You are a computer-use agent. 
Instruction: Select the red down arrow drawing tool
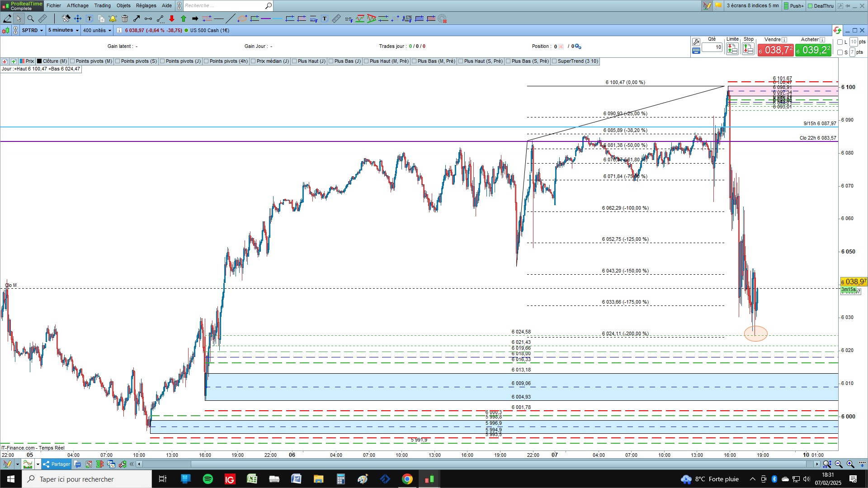coord(172,19)
